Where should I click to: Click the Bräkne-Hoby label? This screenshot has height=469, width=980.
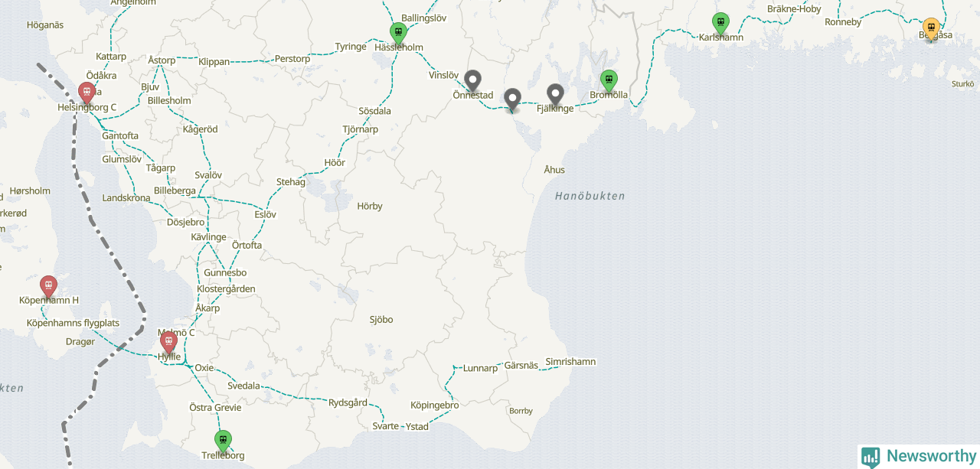[x=794, y=9]
